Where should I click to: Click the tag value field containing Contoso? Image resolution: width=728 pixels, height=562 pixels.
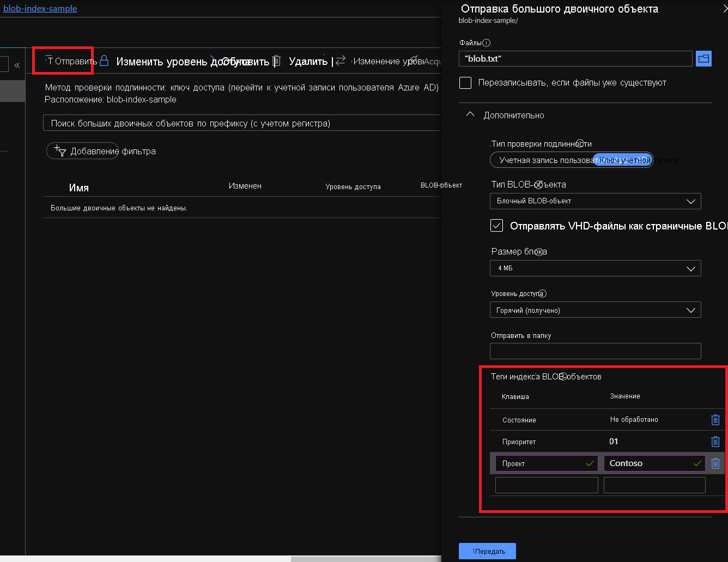pos(654,463)
